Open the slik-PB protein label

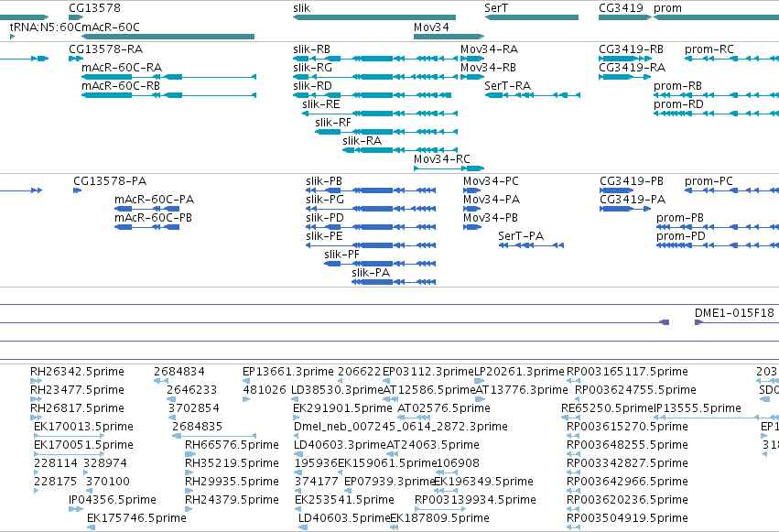(324, 181)
